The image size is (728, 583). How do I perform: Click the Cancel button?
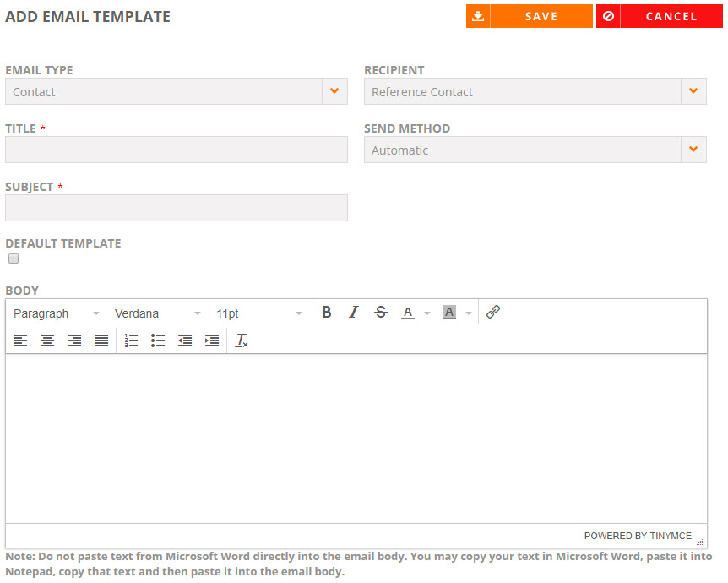(x=660, y=16)
